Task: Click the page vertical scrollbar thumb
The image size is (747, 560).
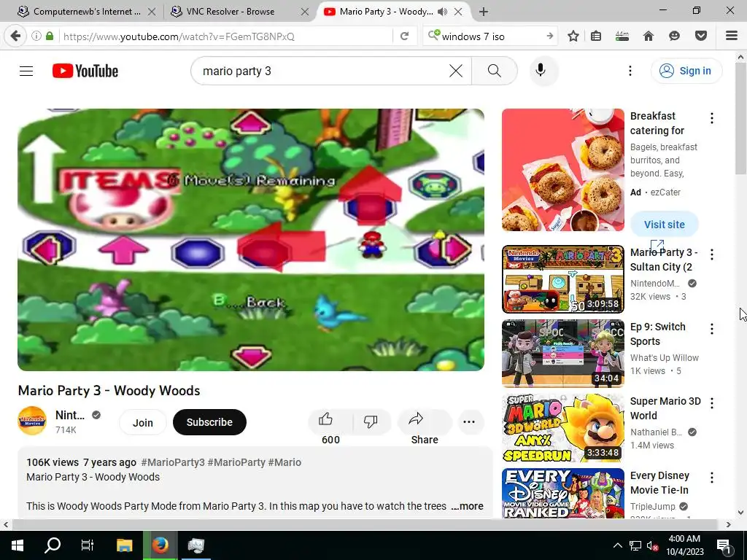Action: tap(740, 118)
